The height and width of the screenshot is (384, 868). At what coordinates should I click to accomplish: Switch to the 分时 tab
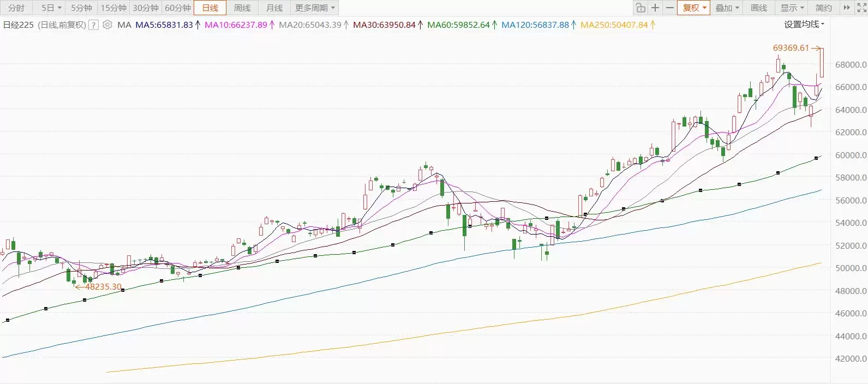(16, 8)
